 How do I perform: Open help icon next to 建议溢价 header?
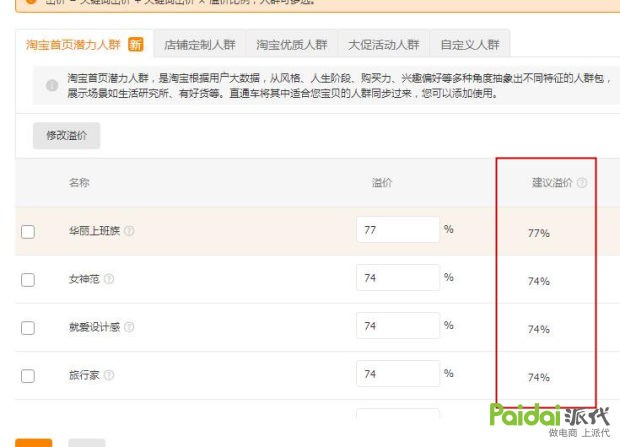click(x=582, y=183)
